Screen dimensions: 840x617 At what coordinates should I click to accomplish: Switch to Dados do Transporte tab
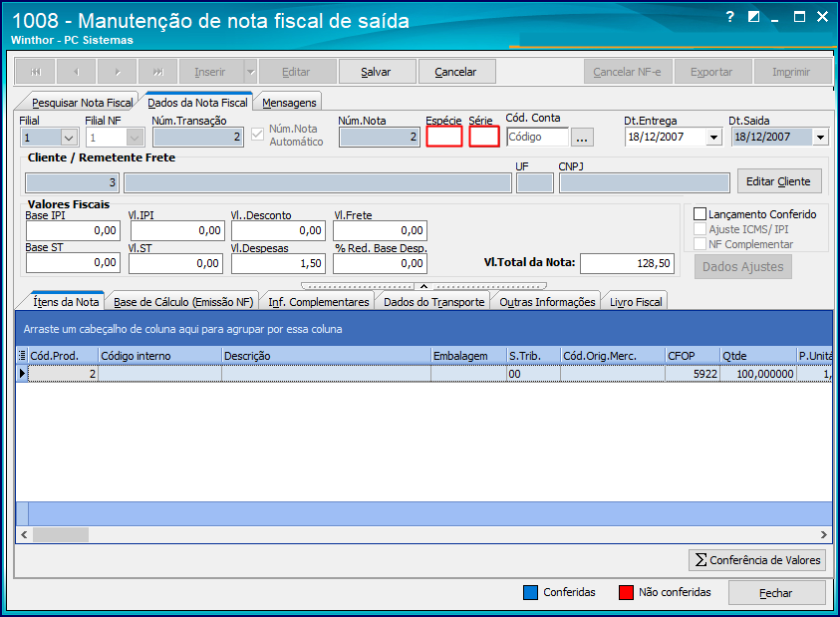point(433,302)
